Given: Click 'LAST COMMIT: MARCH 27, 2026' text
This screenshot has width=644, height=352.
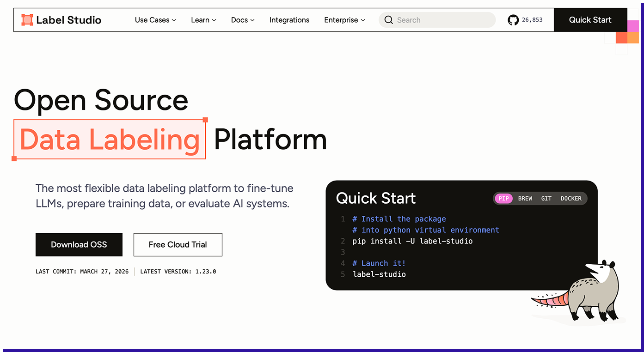Looking at the screenshot, I should [82, 272].
